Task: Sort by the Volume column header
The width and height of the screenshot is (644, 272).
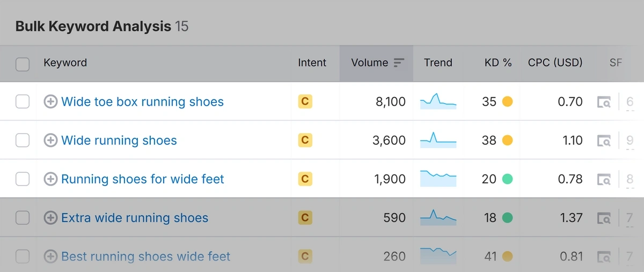Action: pos(370,63)
